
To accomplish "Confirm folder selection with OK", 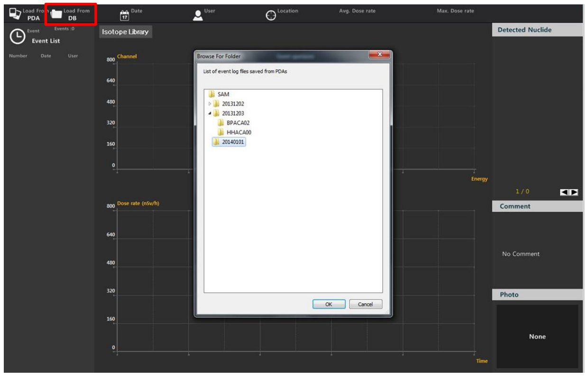I will point(329,305).
